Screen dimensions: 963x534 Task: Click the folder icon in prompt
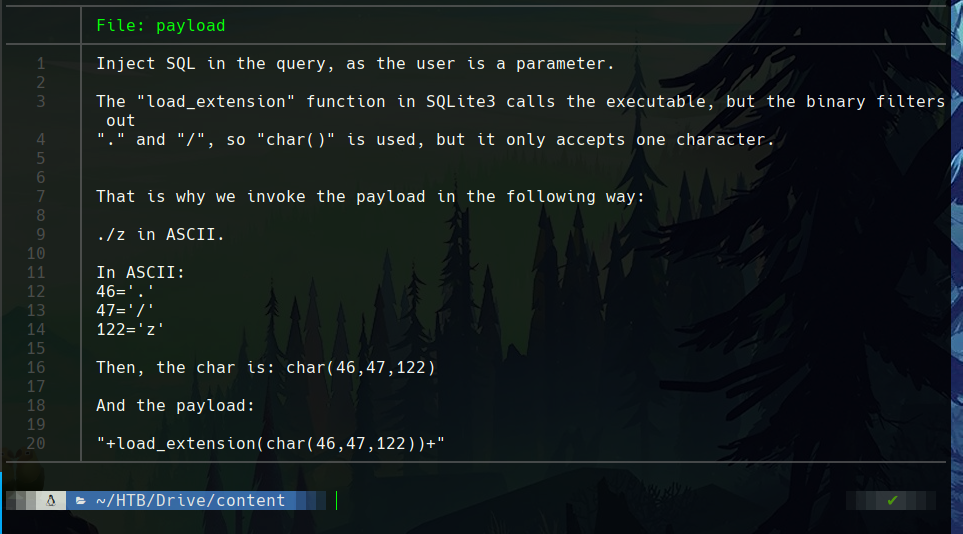click(80, 501)
